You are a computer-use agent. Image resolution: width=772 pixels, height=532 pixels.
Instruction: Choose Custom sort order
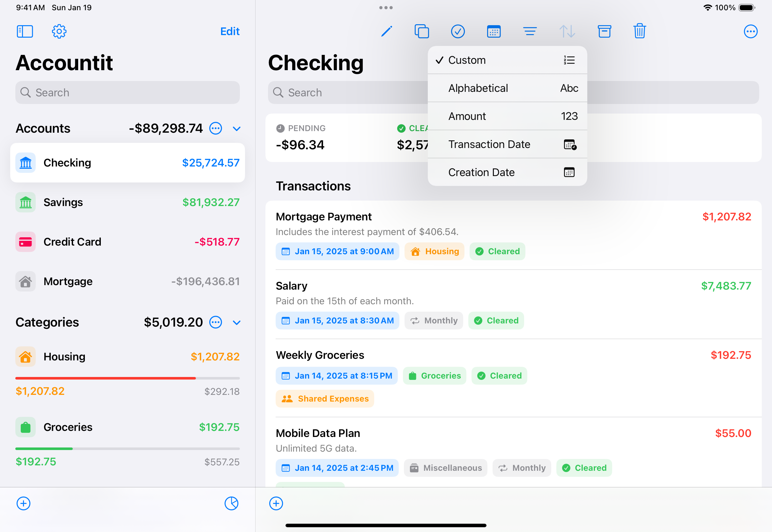point(507,60)
